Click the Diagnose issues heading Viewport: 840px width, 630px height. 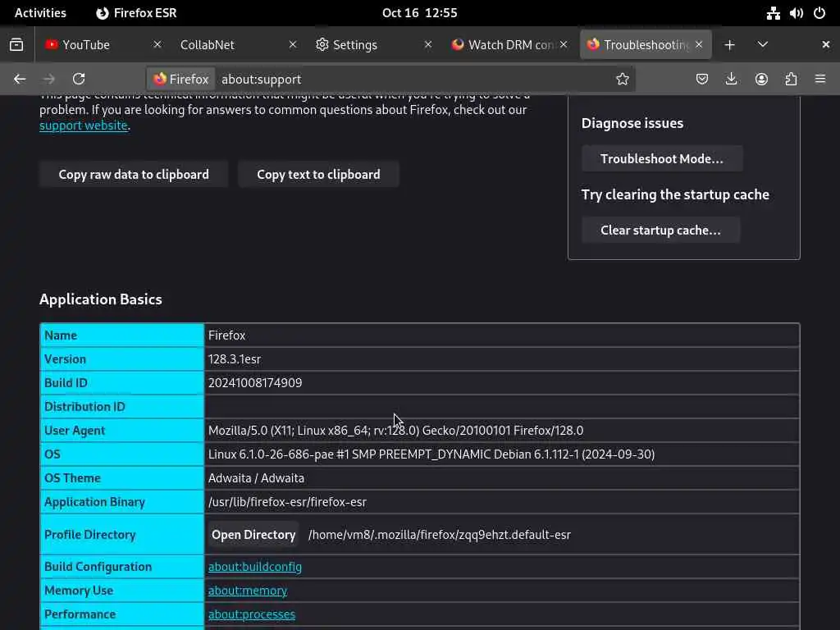tap(632, 123)
